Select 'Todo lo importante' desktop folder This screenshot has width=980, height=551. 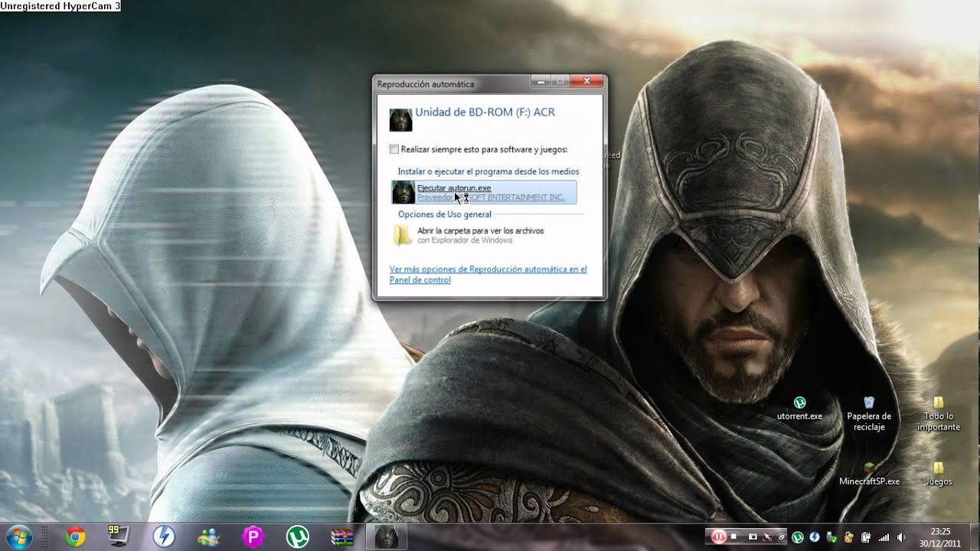[939, 414]
